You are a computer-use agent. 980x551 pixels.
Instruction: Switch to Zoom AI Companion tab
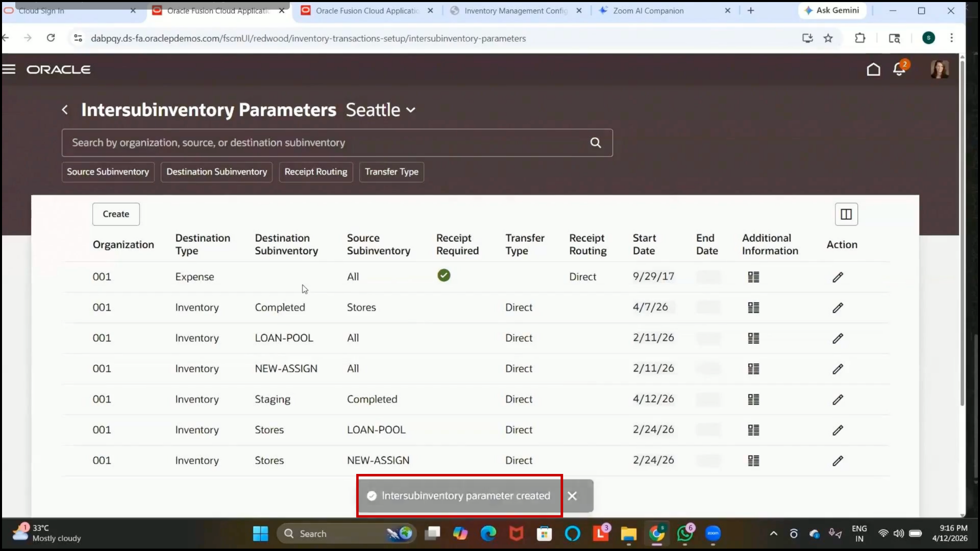(x=664, y=11)
